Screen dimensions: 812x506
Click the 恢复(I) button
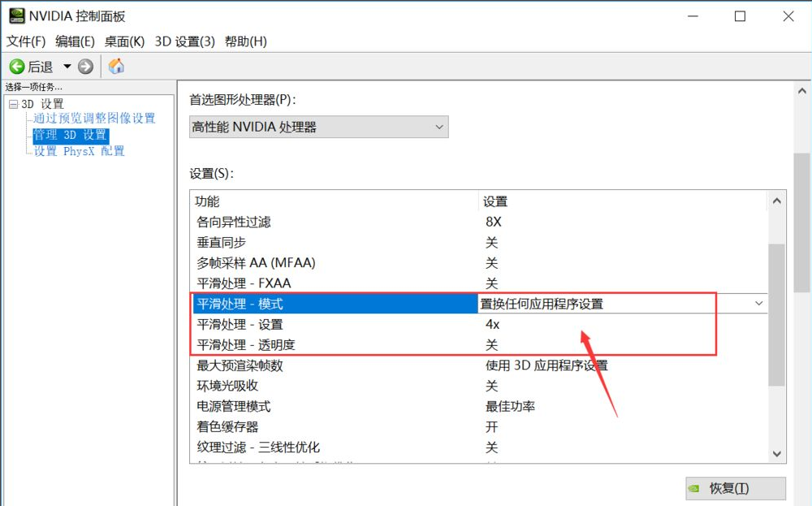click(736, 488)
